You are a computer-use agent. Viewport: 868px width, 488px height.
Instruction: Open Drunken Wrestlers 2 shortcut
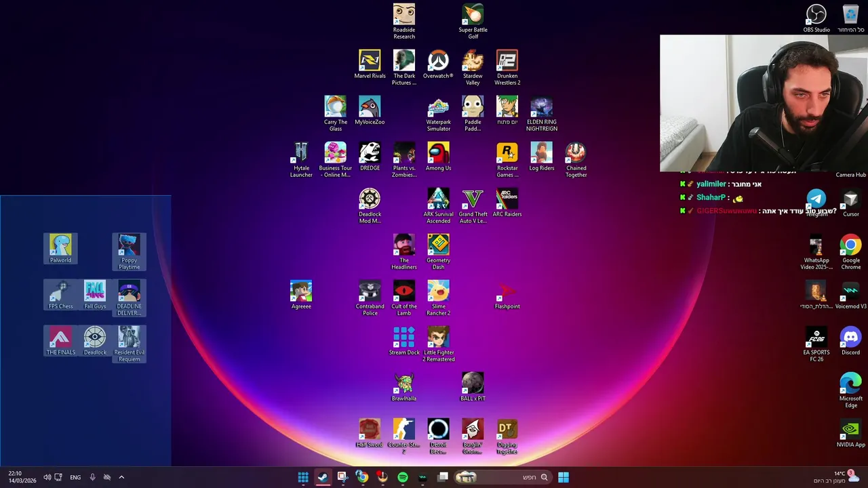(x=507, y=68)
